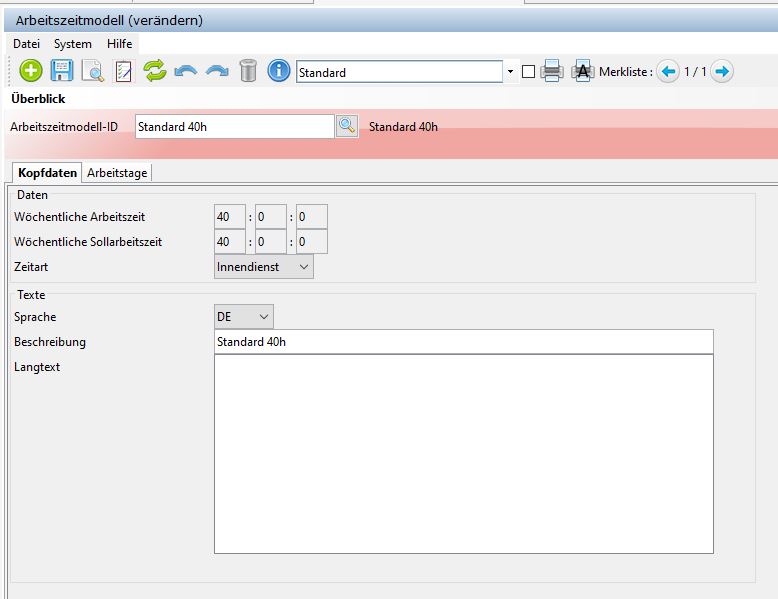
Task: Click into the Beschreibung text field
Action: [x=464, y=342]
